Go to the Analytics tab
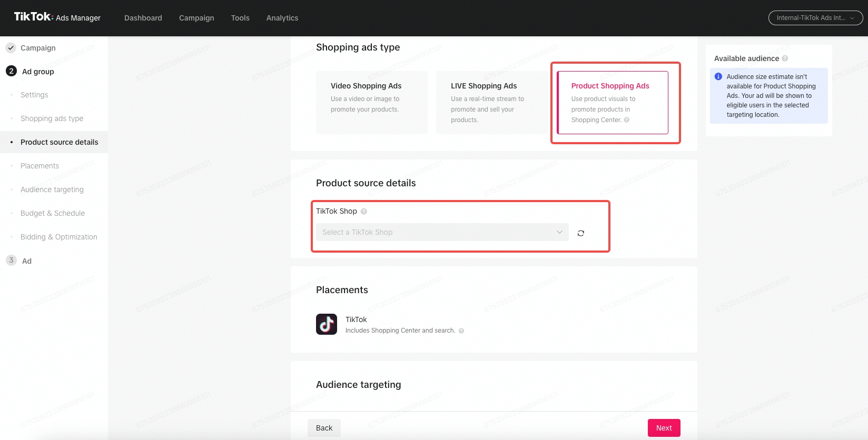 tap(282, 18)
